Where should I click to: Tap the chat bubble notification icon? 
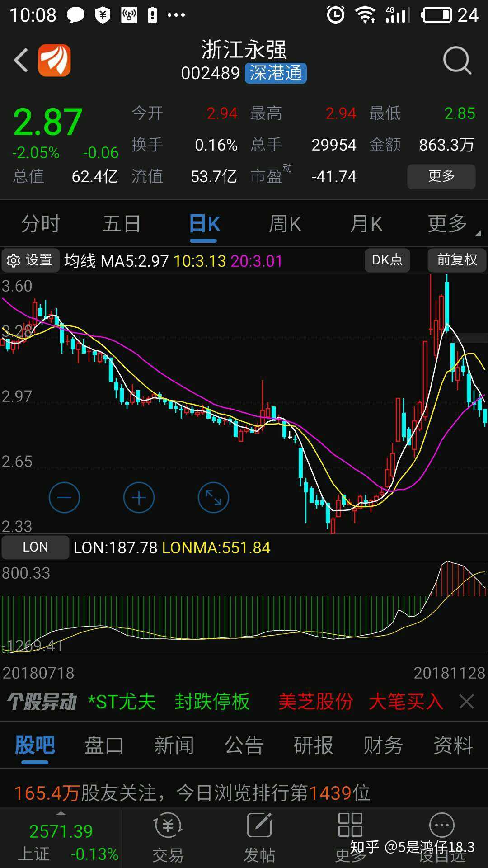point(75,15)
